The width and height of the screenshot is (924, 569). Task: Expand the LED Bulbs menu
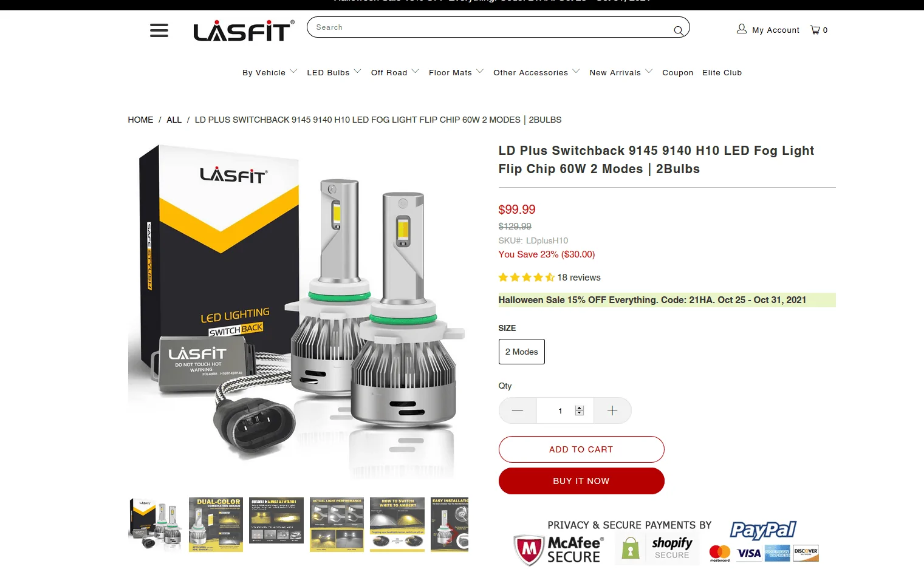[334, 72]
